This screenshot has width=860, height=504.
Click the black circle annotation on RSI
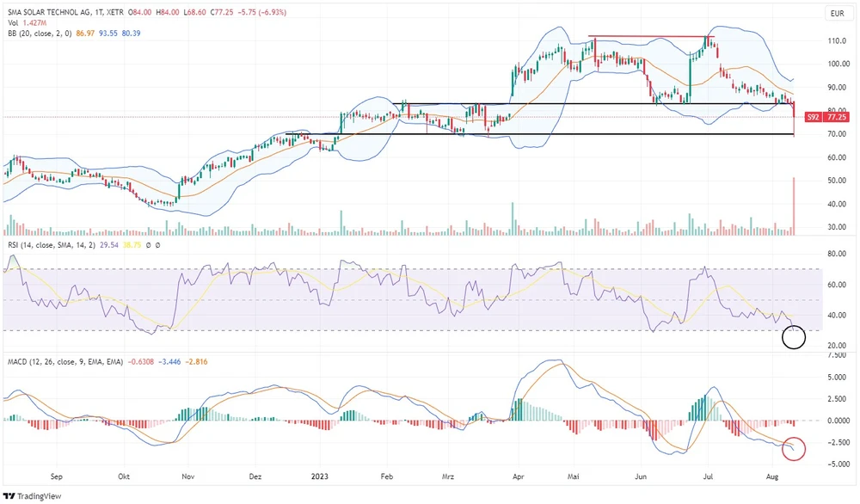point(794,337)
